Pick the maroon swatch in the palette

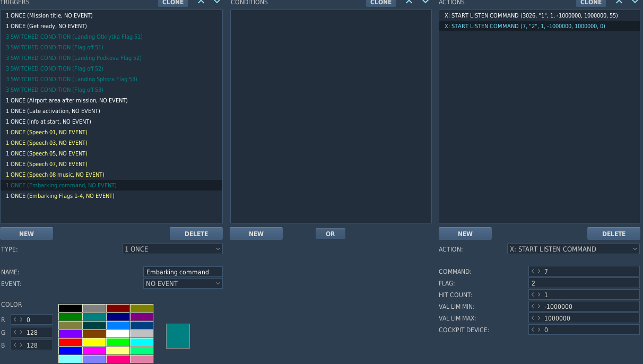(x=118, y=308)
